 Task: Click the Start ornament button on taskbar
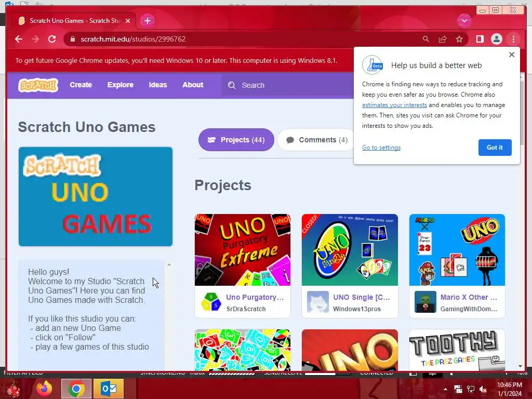point(14,389)
